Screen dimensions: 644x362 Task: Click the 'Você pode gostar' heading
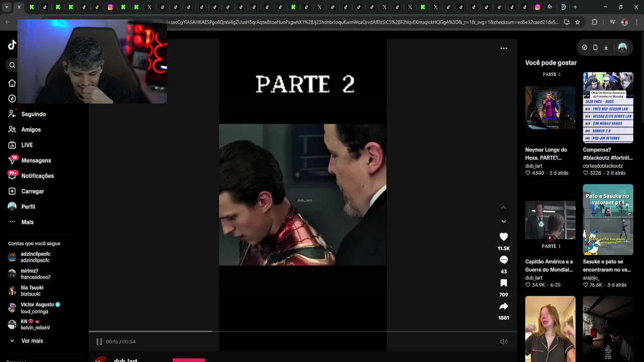click(x=551, y=63)
